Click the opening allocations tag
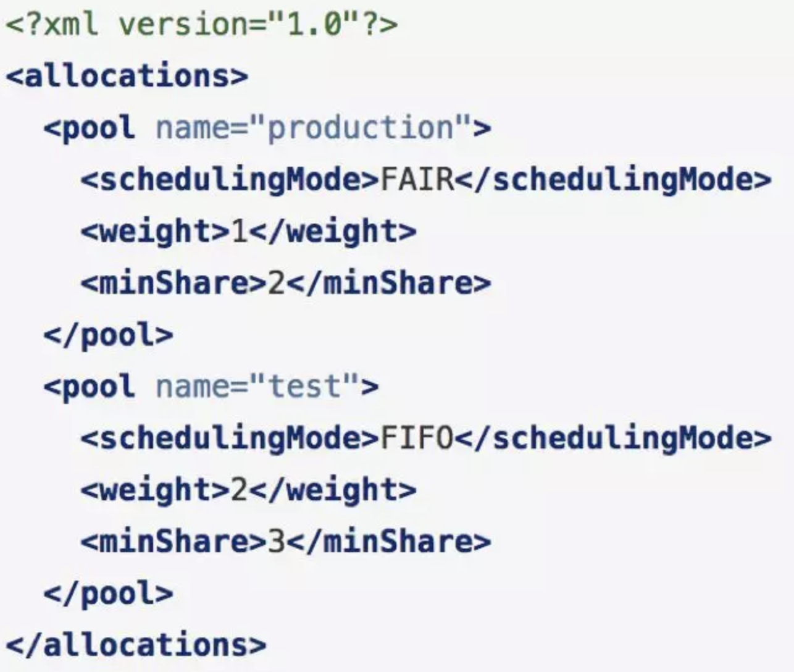Screen dimensions: 794x672 [x=127, y=76]
